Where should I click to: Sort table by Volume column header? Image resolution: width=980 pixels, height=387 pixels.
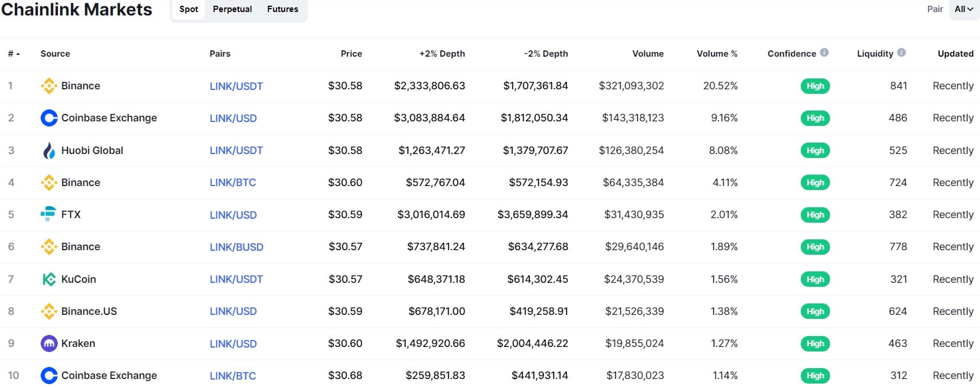[648, 54]
